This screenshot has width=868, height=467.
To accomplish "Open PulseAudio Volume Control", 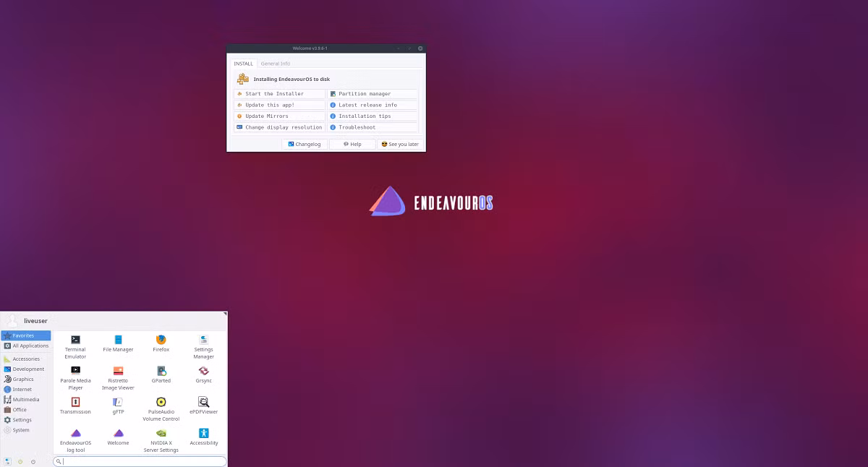I will point(161,409).
